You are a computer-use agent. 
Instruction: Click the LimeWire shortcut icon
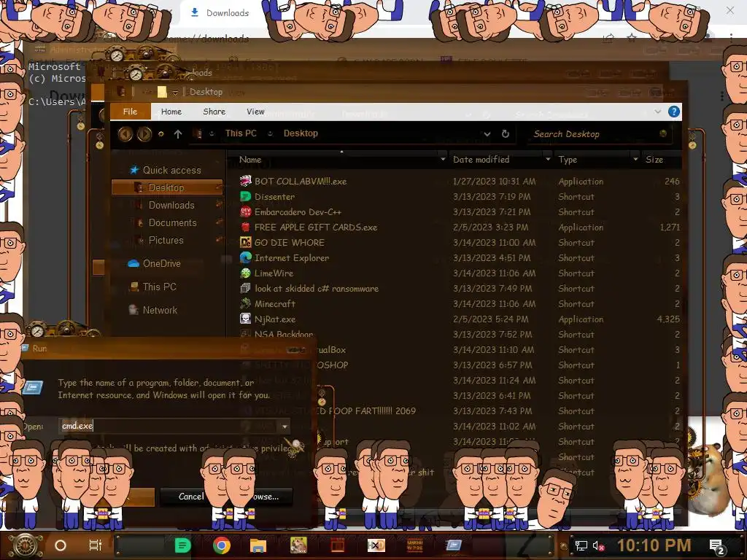pos(245,273)
